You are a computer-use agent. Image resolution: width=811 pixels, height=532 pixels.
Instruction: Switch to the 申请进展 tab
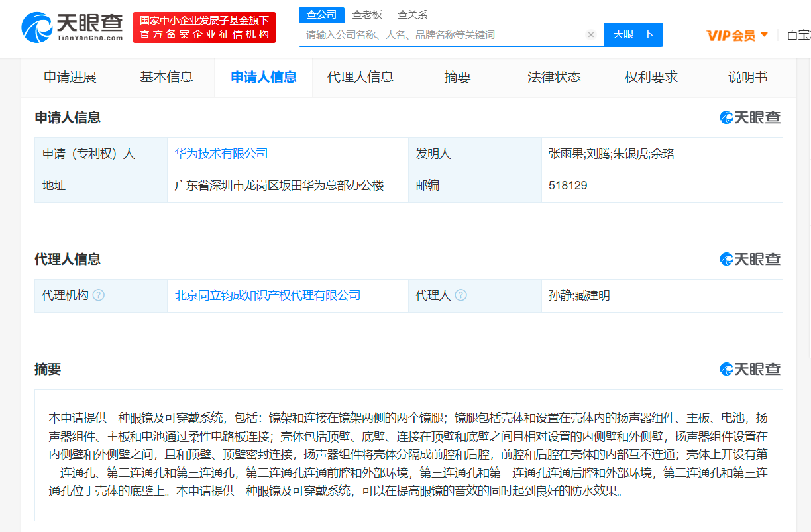pos(70,78)
